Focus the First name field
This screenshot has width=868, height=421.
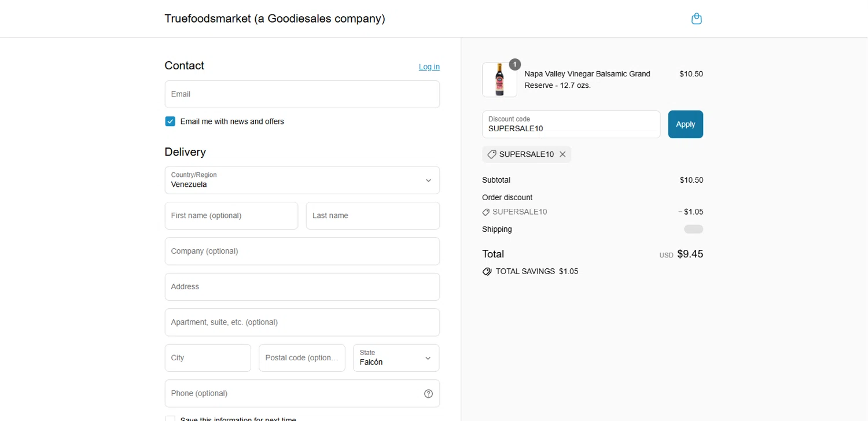coord(231,216)
